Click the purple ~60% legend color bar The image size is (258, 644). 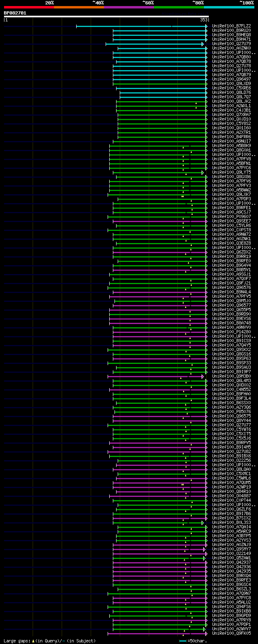(x=129, y=7)
